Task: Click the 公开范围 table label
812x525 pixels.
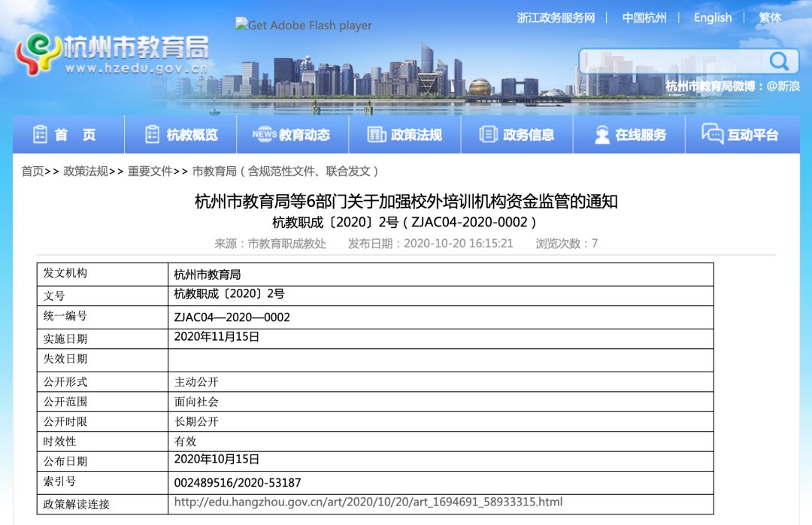Action: pos(65,402)
